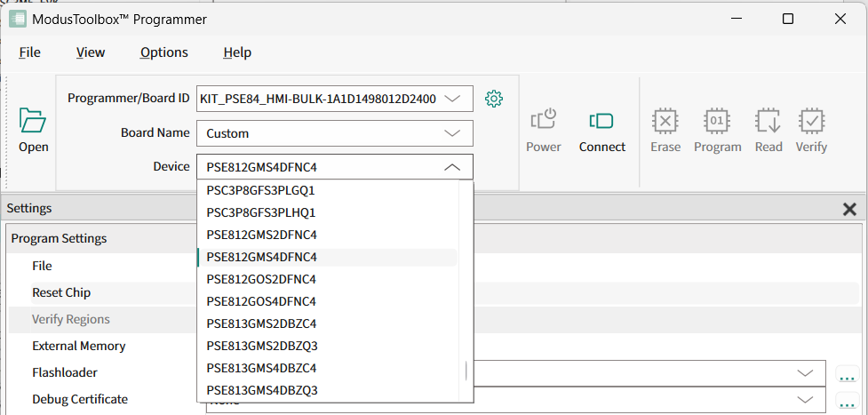Click the ModusToolbox Programmer app icon
868x415 pixels.
(18, 19)
